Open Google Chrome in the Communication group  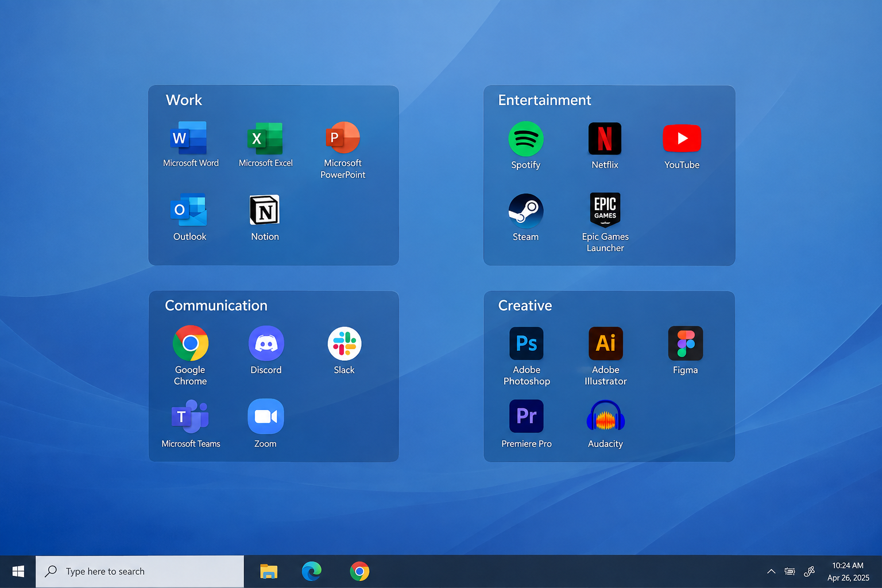pyautogui.click(x=191, y=343)
